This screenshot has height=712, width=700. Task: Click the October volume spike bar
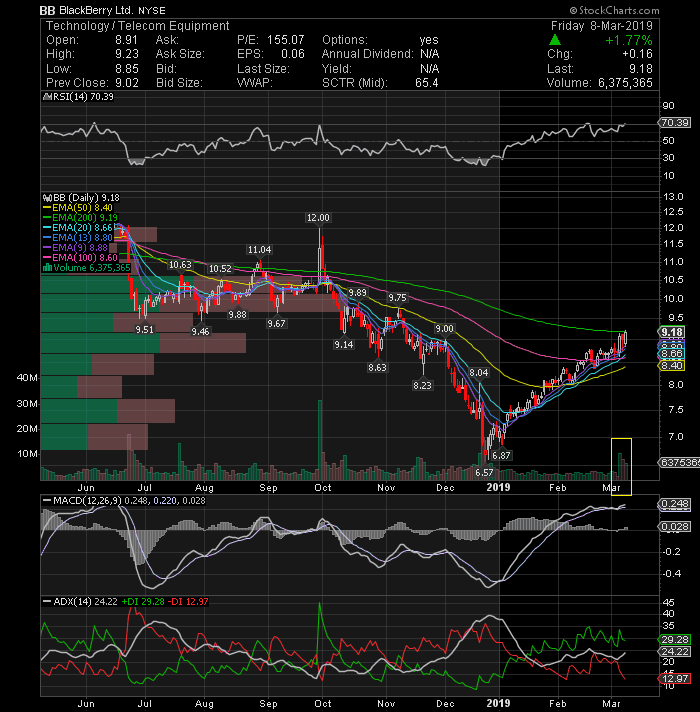coord(320,440)
